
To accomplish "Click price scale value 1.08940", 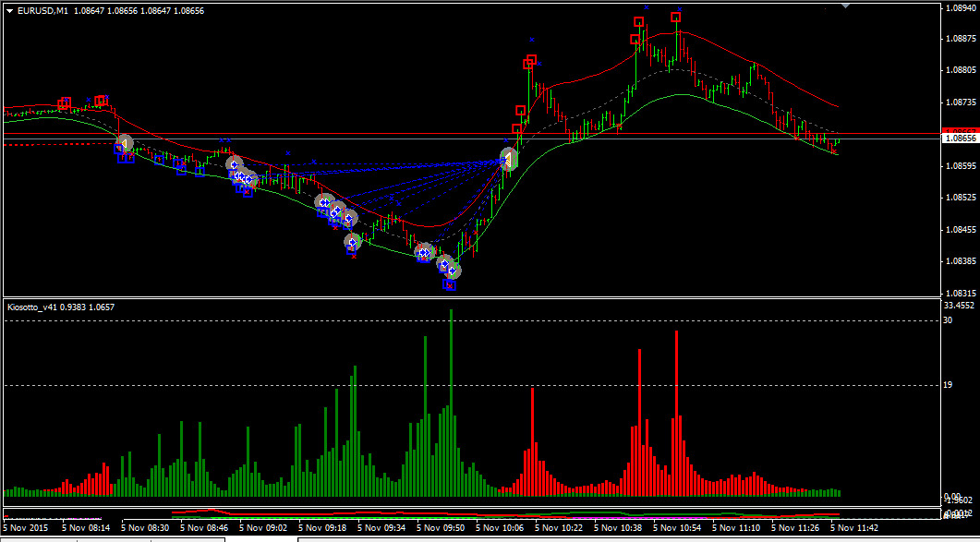I will tap(962, 8).
